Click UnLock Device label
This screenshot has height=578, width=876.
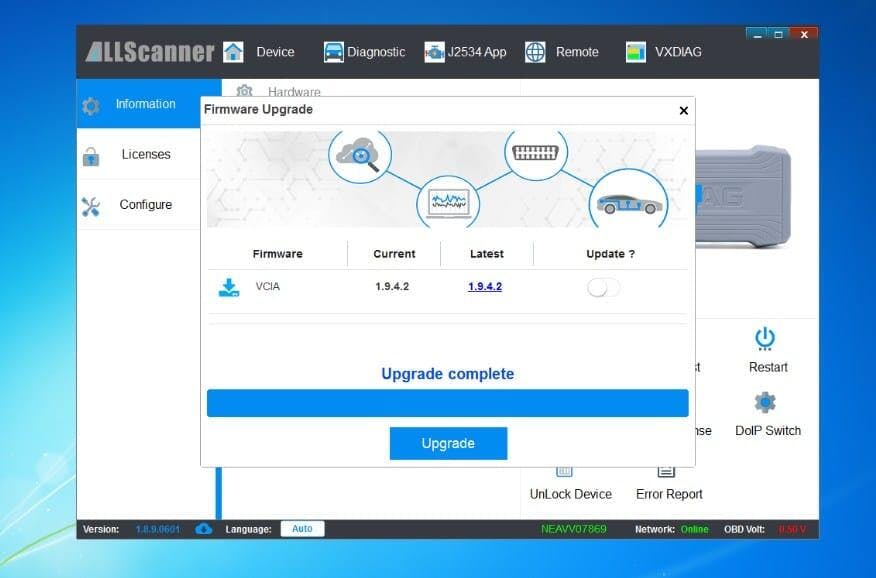(570, 494)
